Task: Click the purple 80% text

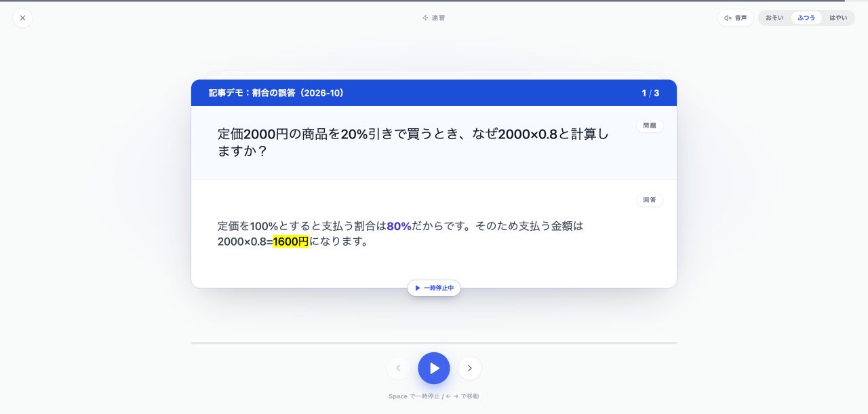Action: click(399, 226)
